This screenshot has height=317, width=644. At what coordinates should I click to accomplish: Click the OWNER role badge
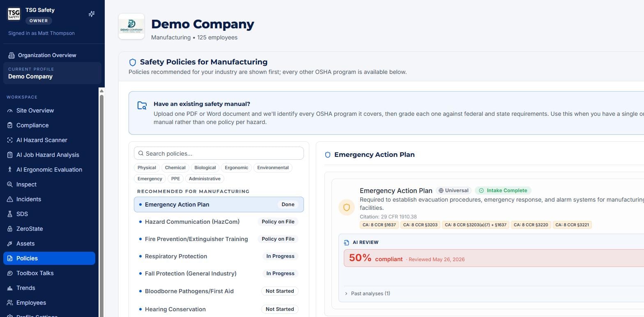pos(38,21)
